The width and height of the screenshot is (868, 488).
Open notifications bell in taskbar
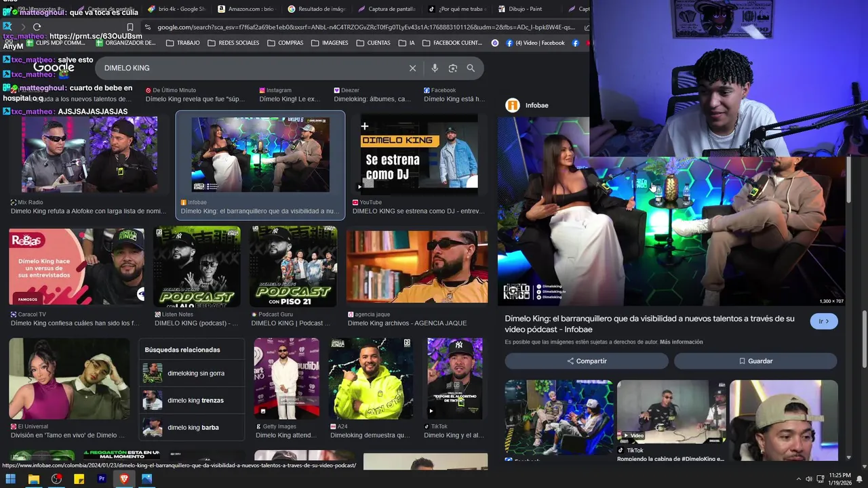click(859, 479)
